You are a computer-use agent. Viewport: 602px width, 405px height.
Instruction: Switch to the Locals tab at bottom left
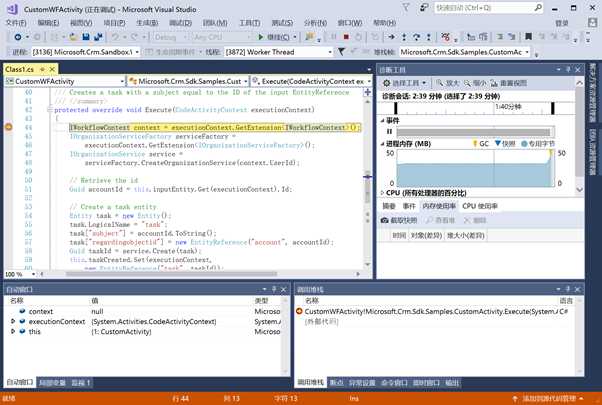click(x=52, y=383)
